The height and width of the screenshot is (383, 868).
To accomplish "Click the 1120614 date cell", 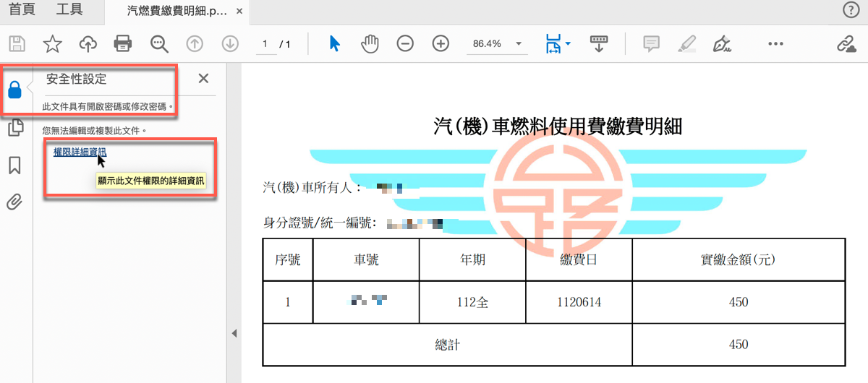I will click(579, 302).
